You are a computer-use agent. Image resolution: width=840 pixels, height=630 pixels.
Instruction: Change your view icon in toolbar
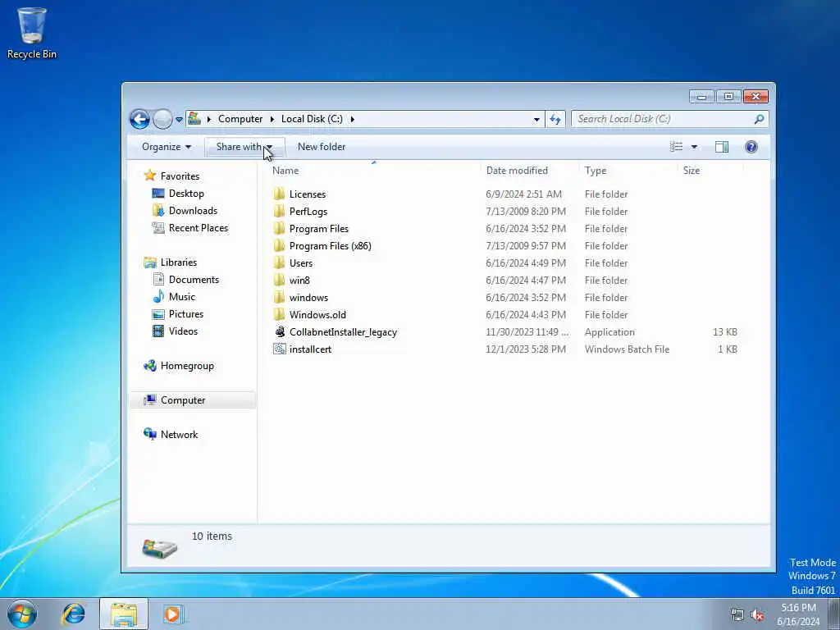[676, 147]
